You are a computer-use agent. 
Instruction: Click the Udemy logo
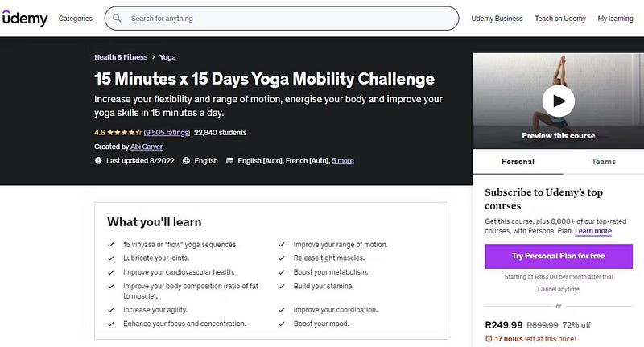click(x=25, y=18)
